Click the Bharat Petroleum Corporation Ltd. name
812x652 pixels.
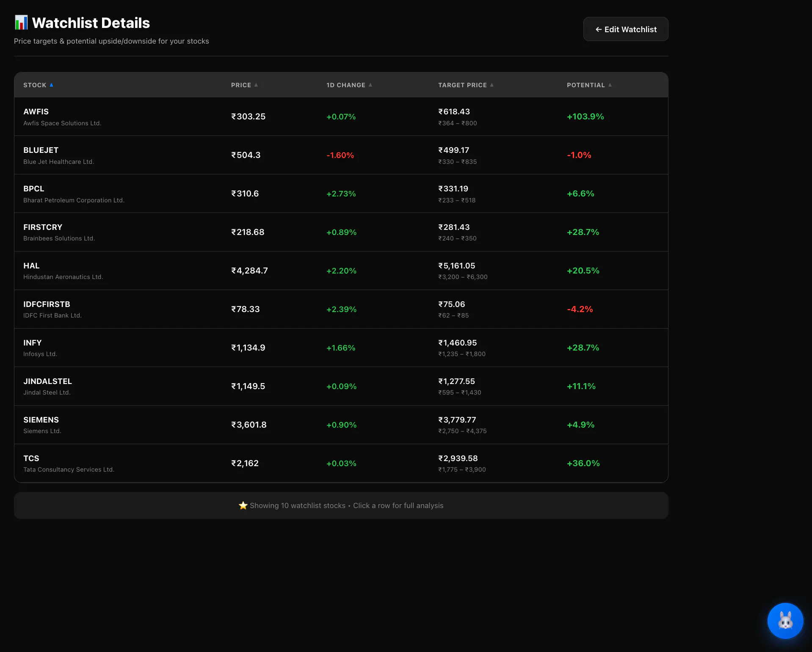74,200
